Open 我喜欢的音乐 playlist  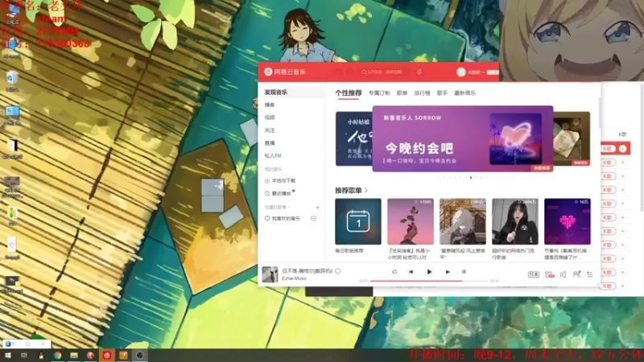(x=283, y=219)
